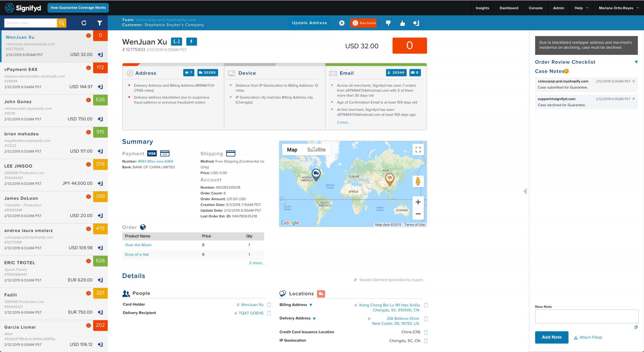
Task: Copy Card Holder name with clipboard icon
Action: (269, 305)
